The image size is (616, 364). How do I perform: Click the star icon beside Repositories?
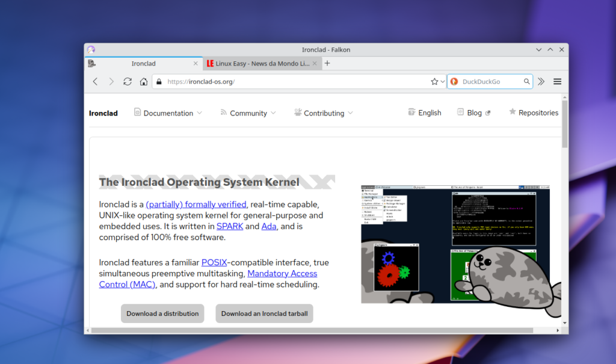(512, 113)
